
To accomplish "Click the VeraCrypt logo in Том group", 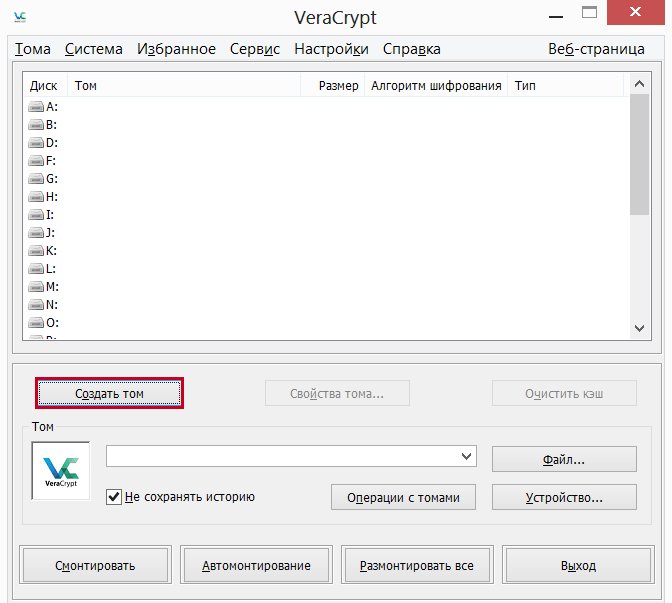I will (x=61, y=471).
